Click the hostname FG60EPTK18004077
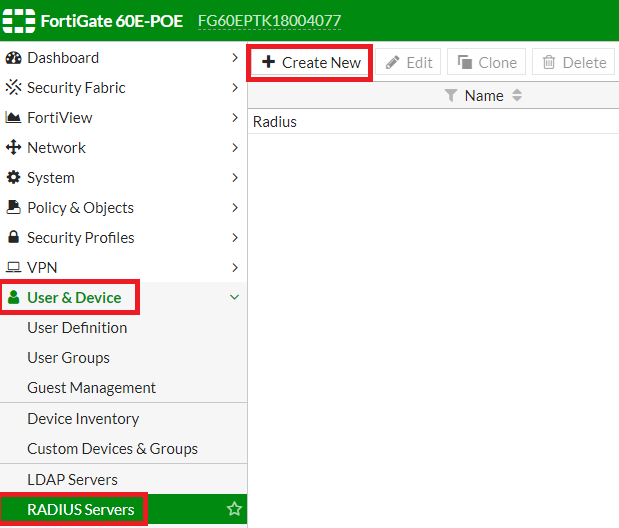The image size is (619, 528). pos(269,20)
